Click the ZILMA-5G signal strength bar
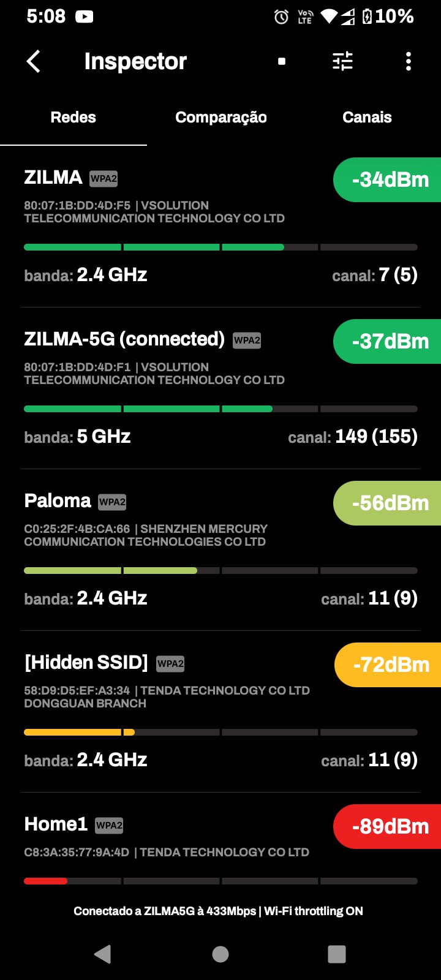Screen dimensions: 441x980 coord(221,409)
